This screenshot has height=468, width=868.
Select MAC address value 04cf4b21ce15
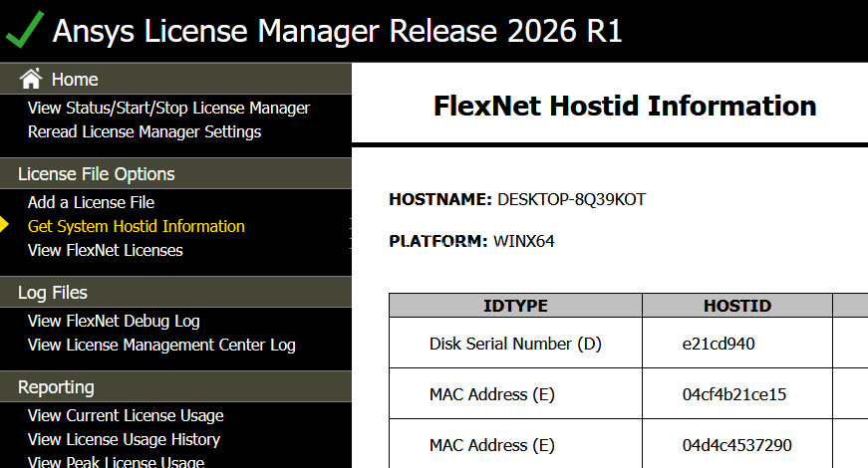point(734,394)
